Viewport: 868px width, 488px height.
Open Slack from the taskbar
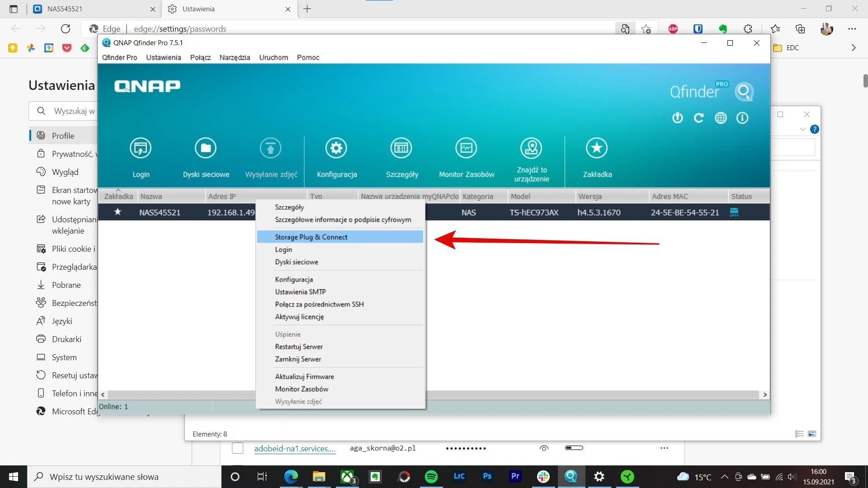(x=543, y=477)
